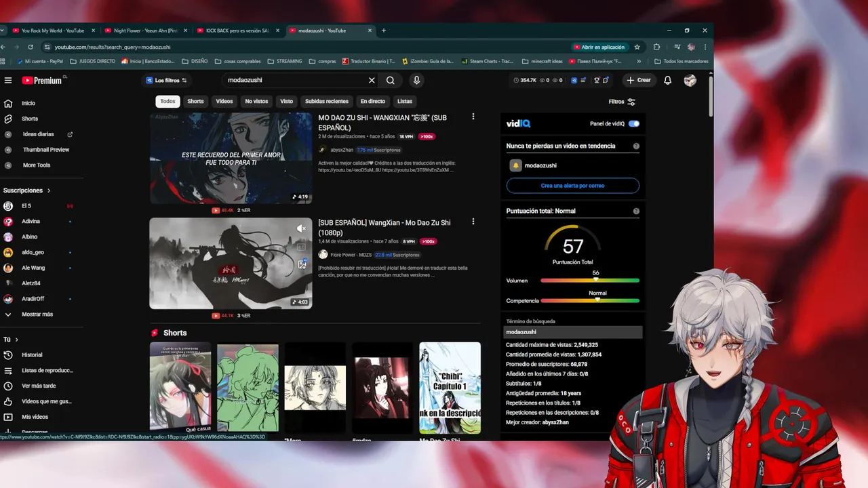Open Los filtros vidIQ dropdown
The height and width of the screenshot is (488, 868).
166,80
